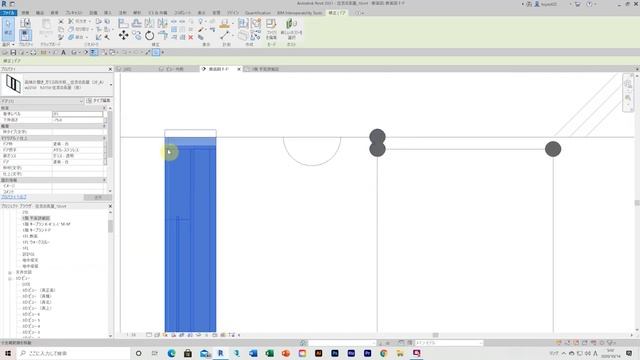The width and height of the screenshot is (640, 360).
Task: Toggle Select Links in status bar
Action: pyautogui.click(x=559, y=343)
